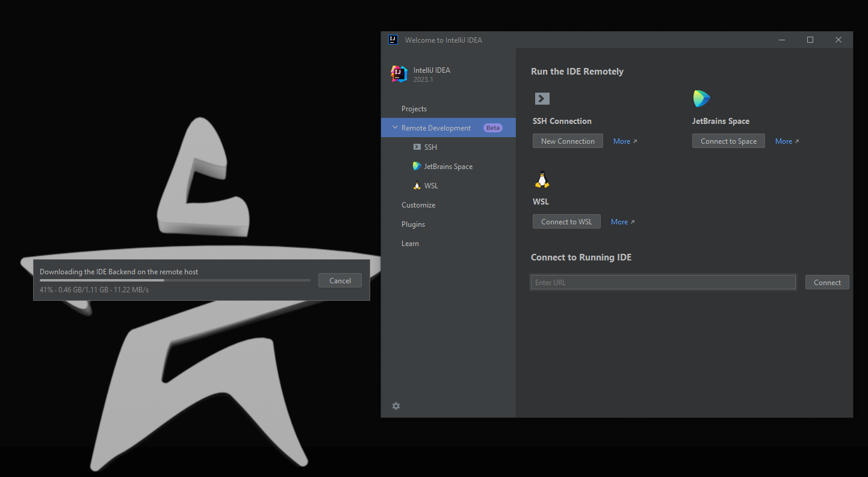Click the download progress bar
Viewport: 868px width, 477px height.
(175, 280)
